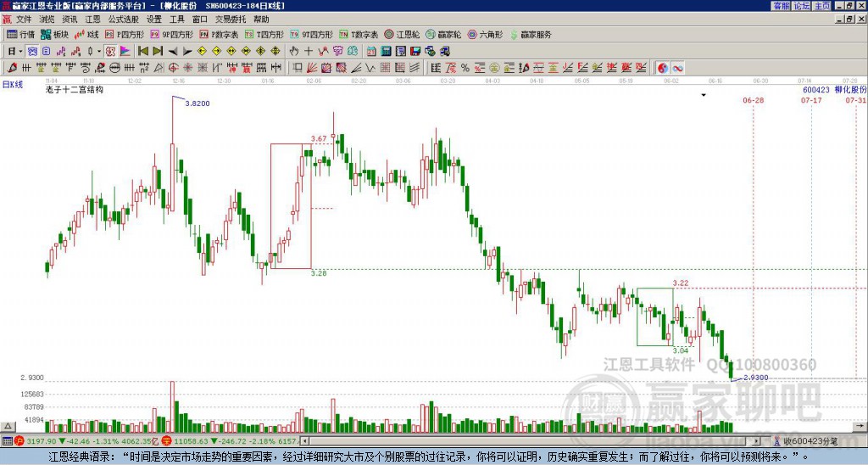
Task: Open the T数字表 tool
Action: pos(359,34)
